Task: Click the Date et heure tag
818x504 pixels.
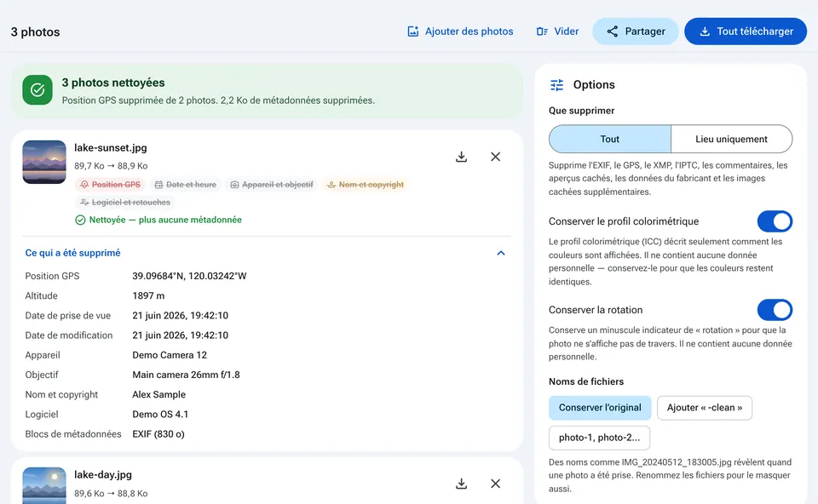Action: tap(186, 185)
